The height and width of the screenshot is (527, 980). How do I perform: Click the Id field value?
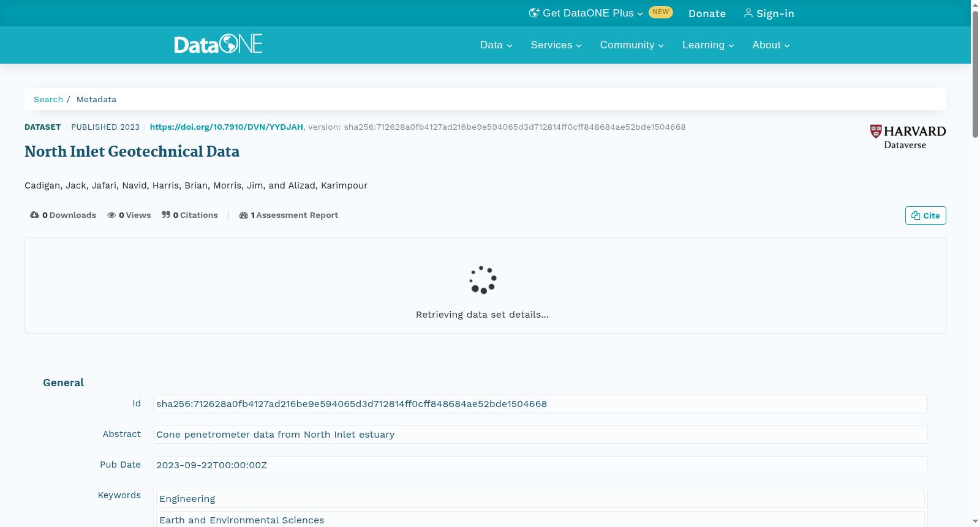click(x=540, y=404)
